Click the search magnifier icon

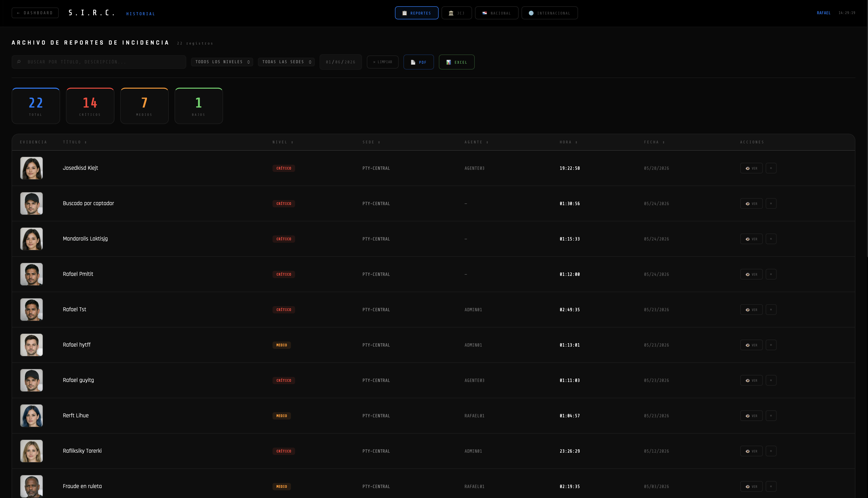click(19, 62)
